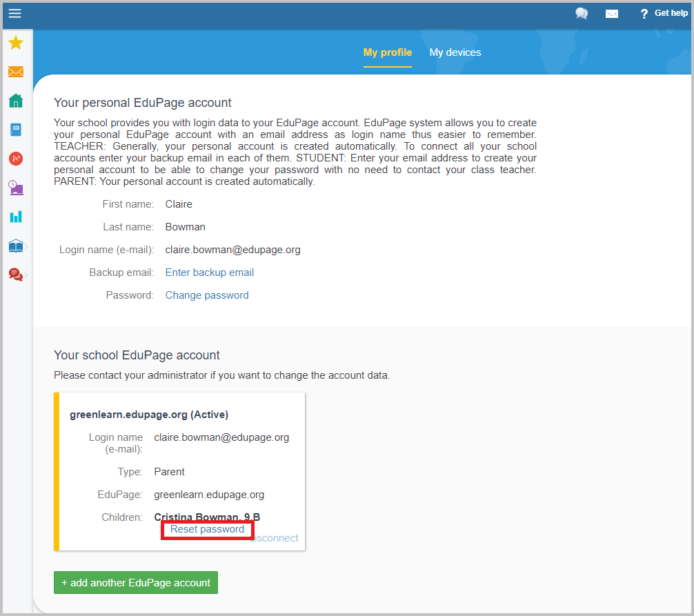
Task: Open the chat bubbles icon in header
Action: (x=582, y=14)
